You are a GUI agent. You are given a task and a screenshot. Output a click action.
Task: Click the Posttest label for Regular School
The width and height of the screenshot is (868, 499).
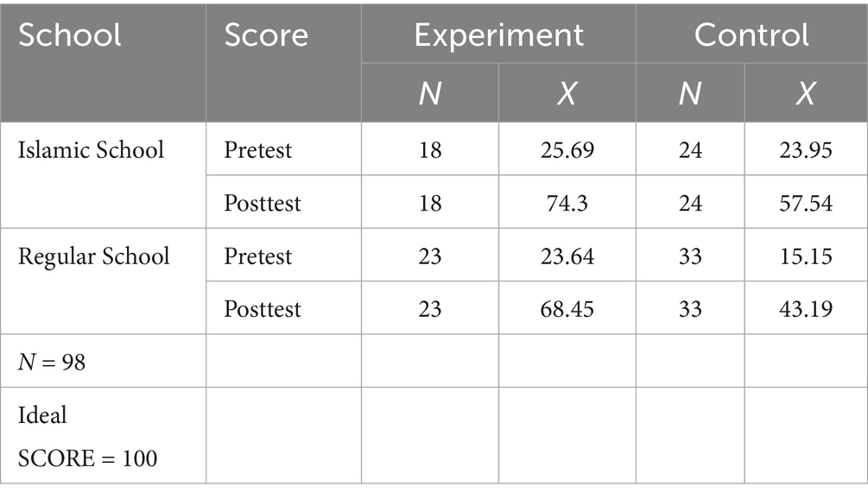tap(263, 309)
